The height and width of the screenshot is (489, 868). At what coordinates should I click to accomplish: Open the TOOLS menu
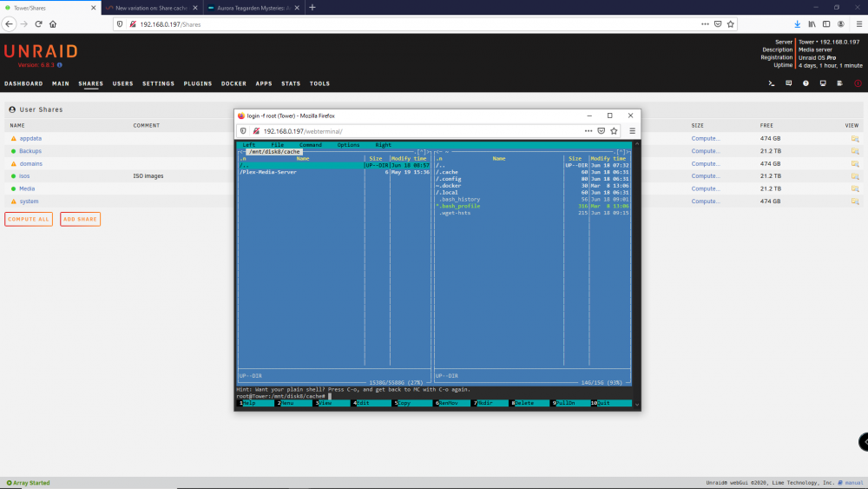319,83
